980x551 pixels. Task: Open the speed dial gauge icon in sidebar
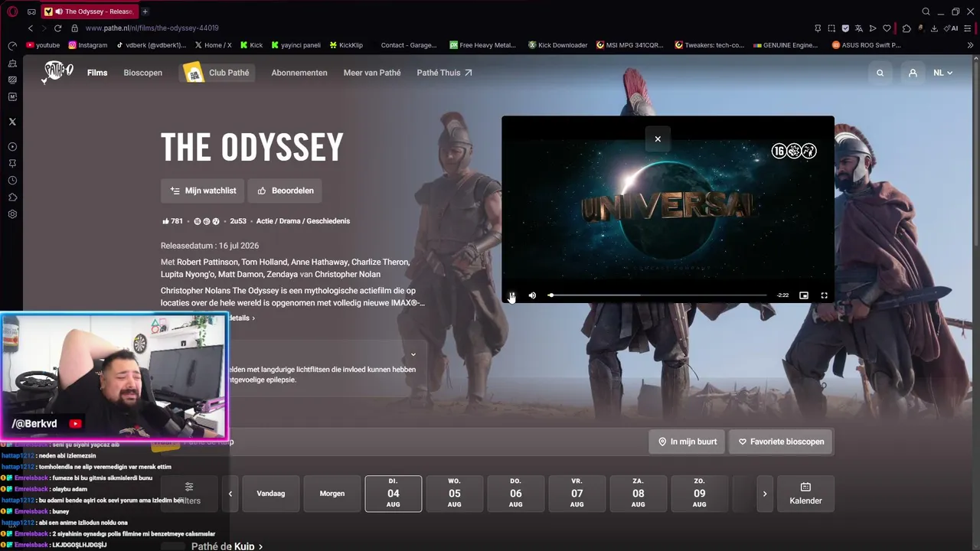tap(12, 46)
